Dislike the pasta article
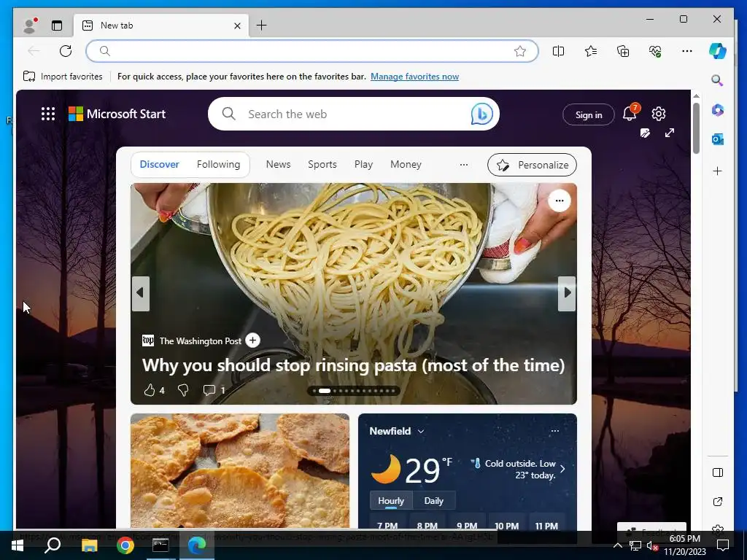Screen dimensions: 747x560 click(x=183, y=391)
